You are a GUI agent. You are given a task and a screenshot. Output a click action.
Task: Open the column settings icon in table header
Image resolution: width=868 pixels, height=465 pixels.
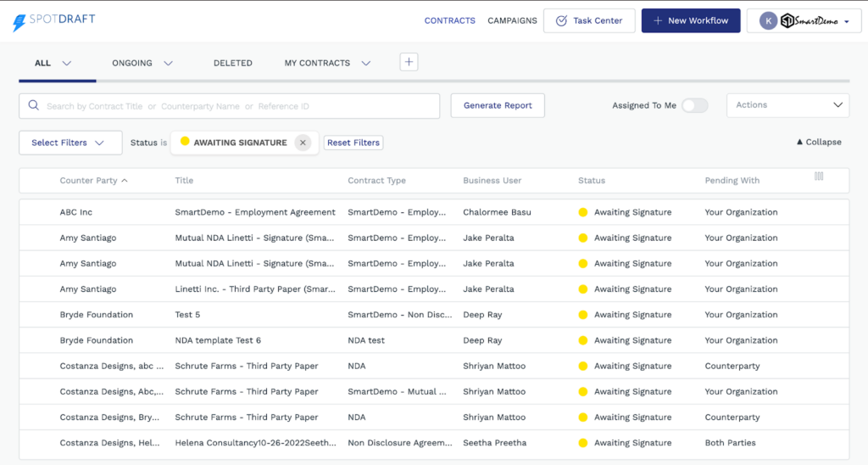[x=819, y=176]
